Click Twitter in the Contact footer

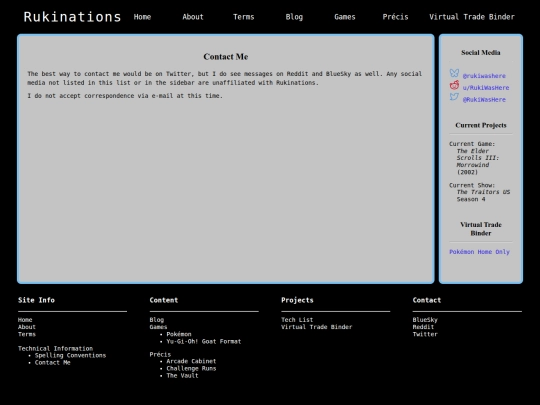425,334
